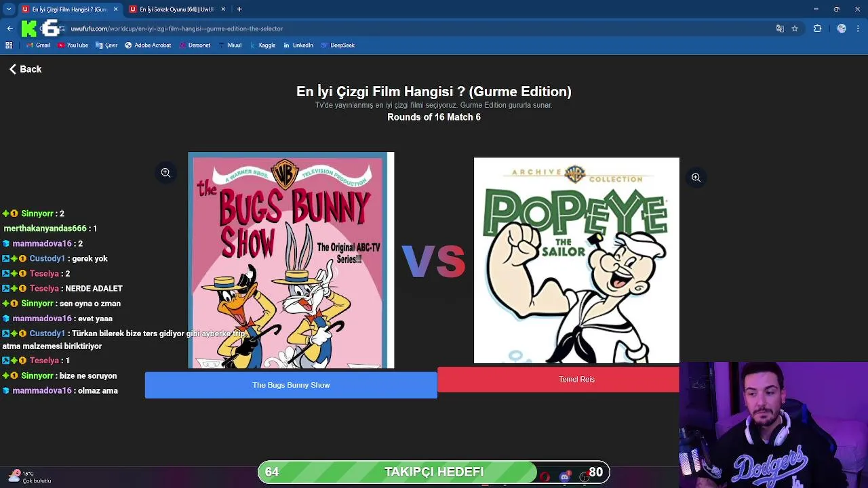Open a new browser tab
This screenshot has height=488, width=868.
click(x=239, y=9)
